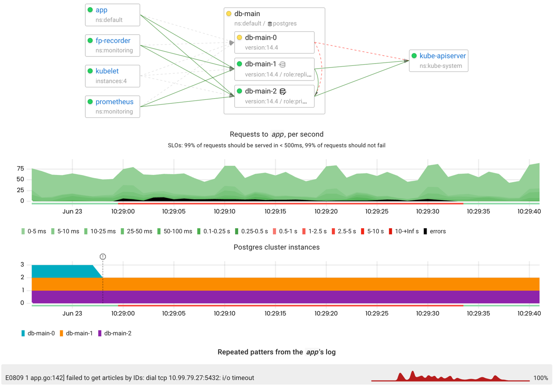Click the yellow status dot in db-main group header
The width and height of the screenshot is (553, 392).
coord(229,13)
